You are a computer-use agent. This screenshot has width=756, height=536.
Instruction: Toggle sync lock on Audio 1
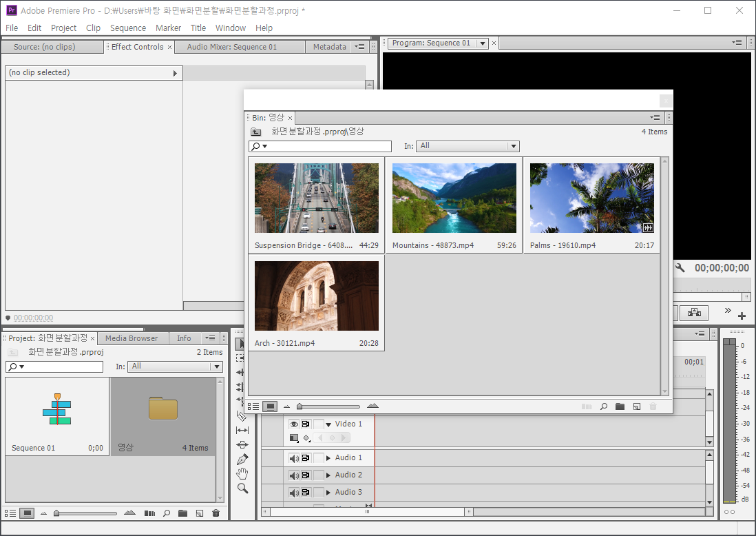306,458
